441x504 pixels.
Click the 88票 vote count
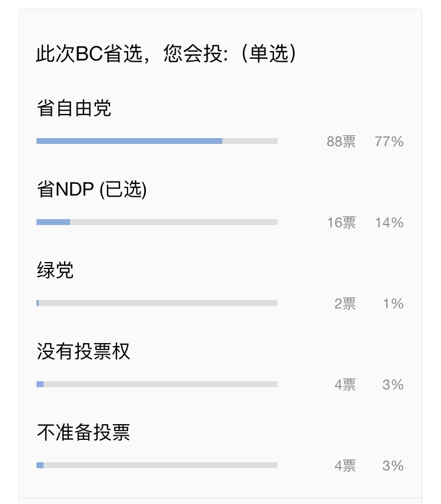click(341, 142)
